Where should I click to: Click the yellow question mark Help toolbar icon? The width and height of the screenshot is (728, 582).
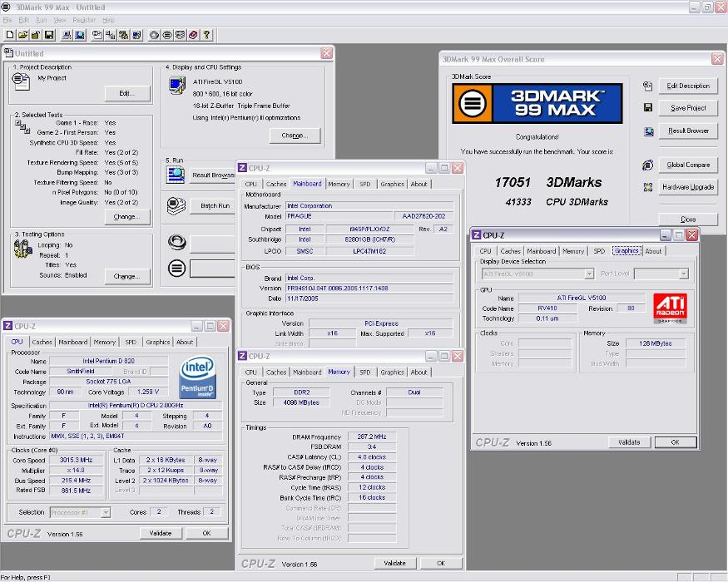(x=206, y=35)
